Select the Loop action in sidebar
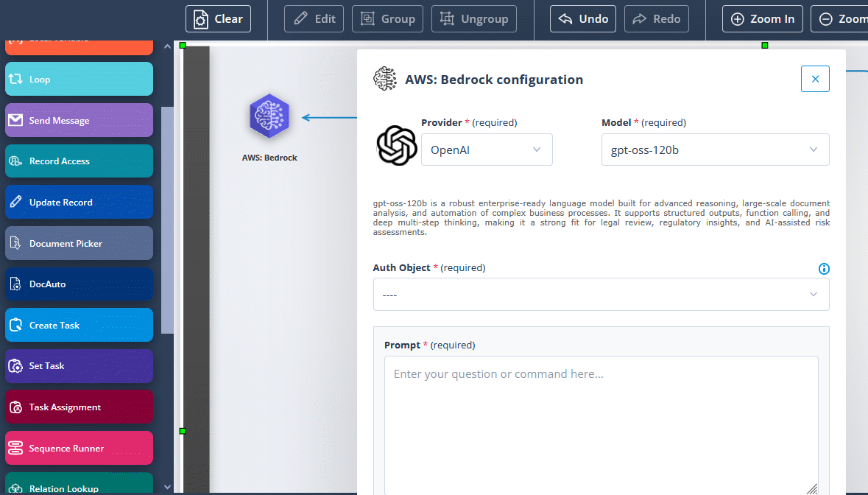 tap(79, 80)
